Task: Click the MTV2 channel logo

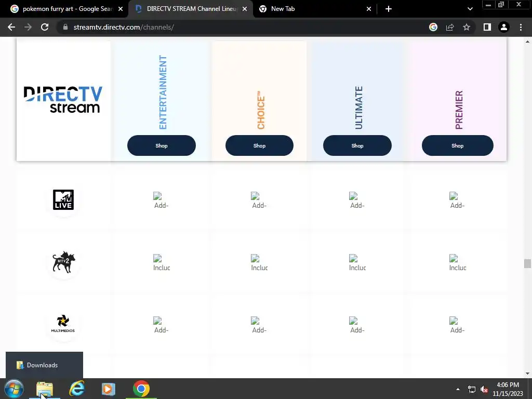Action: tap(63, 262)
